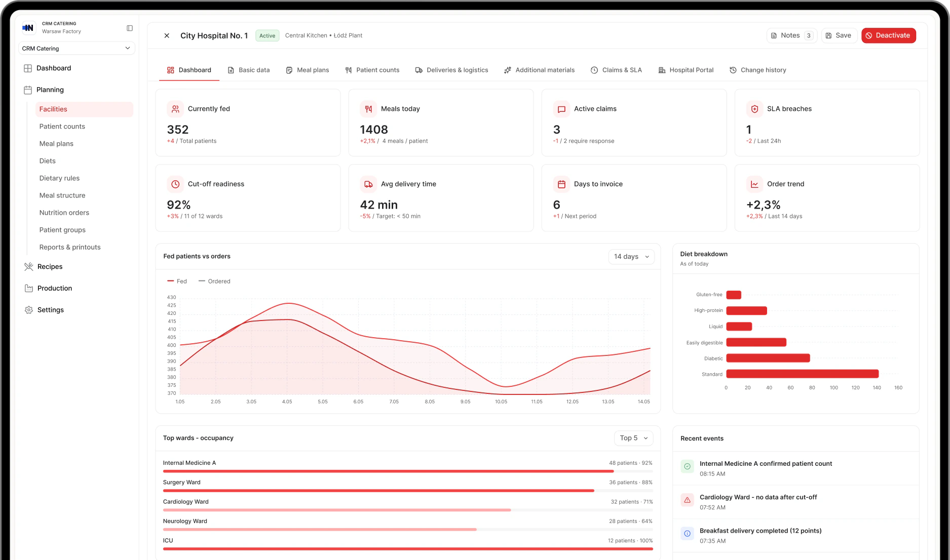
Task: Click "Breakfast delivery completed (12 points)" event
Action: coord(761,531)
